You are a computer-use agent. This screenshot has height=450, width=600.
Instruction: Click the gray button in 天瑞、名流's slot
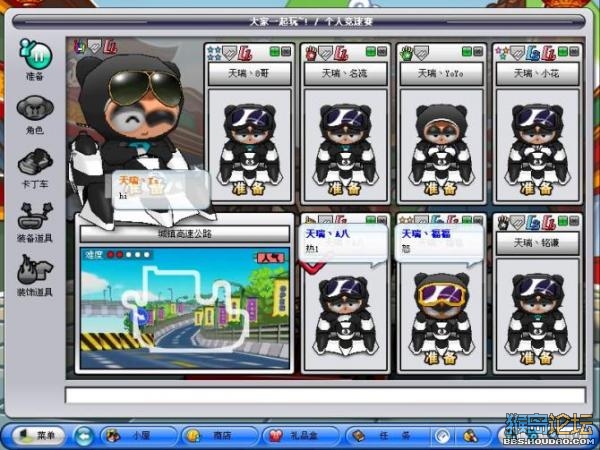point(382,52)
